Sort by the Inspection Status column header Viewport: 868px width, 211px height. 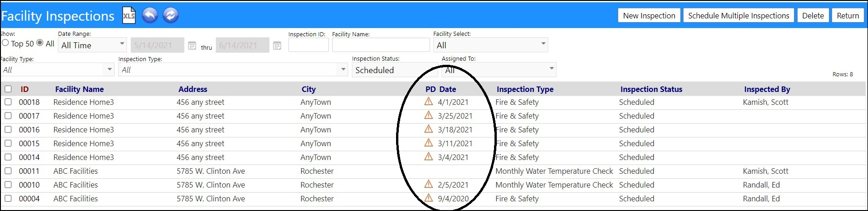[651, 89]
